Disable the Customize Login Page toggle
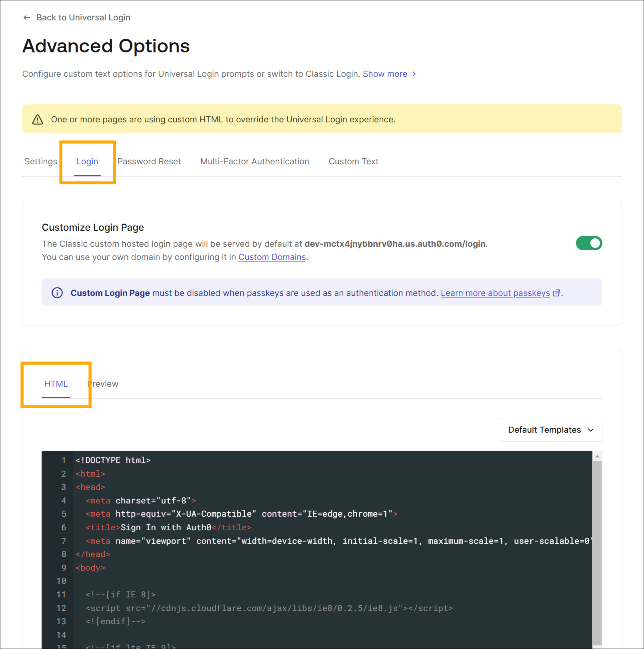Image resolution: width=644 pixels, height=649 pixels. (589, 243)
